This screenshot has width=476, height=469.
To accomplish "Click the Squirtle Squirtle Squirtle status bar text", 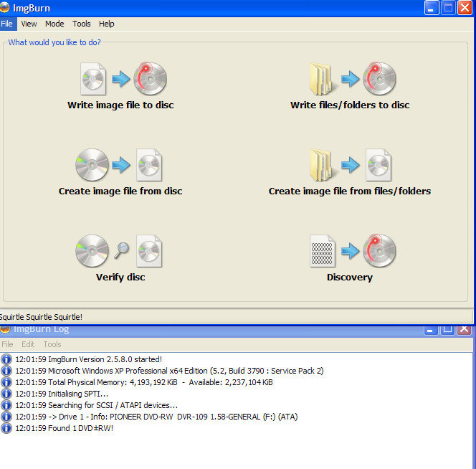I will tap(41, 317).
